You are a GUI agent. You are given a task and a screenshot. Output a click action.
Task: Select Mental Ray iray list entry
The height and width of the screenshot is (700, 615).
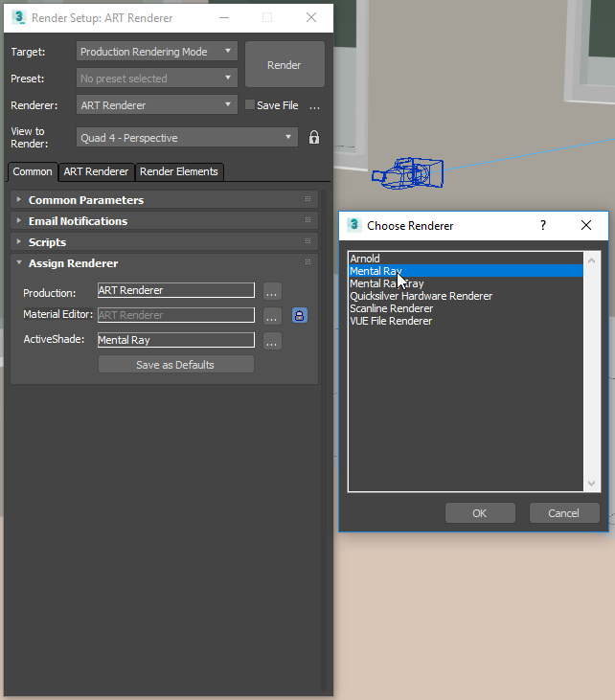click(x=466, y=283)
